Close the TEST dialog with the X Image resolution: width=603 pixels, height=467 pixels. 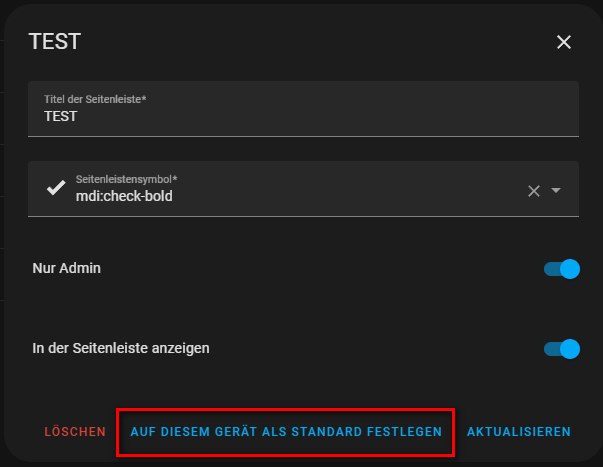click(x=564, y=42)
